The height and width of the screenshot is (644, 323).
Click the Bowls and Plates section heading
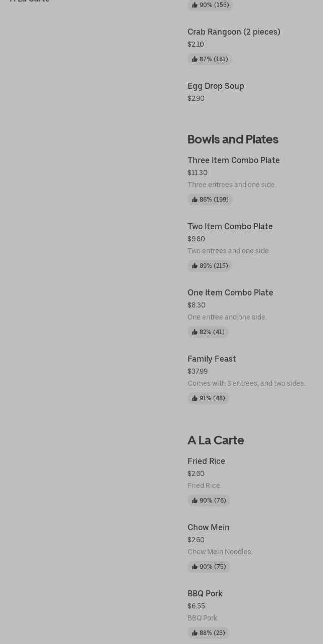tap(233, 139)
